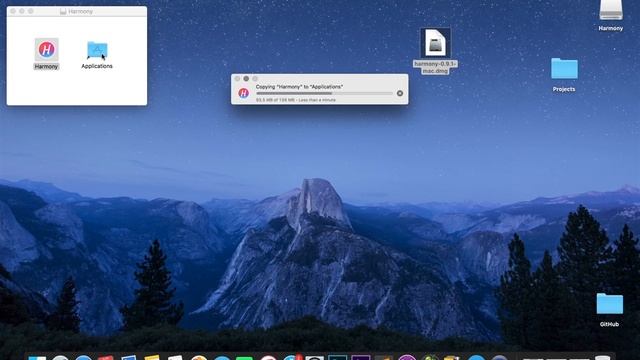The image size is (640, 360).
Task: Click the "Harmony" label under the app icon
Action: 46,67
